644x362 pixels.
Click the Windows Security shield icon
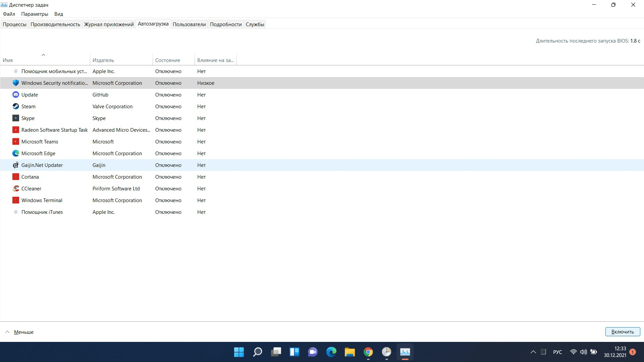(x=16, y=83)
